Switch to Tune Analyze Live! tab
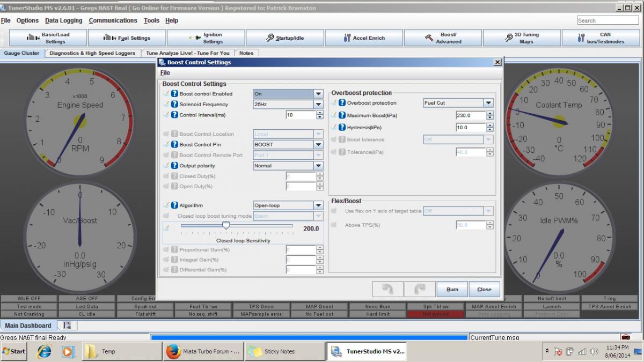Viewport: 644px width, 362px height. pos(187,53)
